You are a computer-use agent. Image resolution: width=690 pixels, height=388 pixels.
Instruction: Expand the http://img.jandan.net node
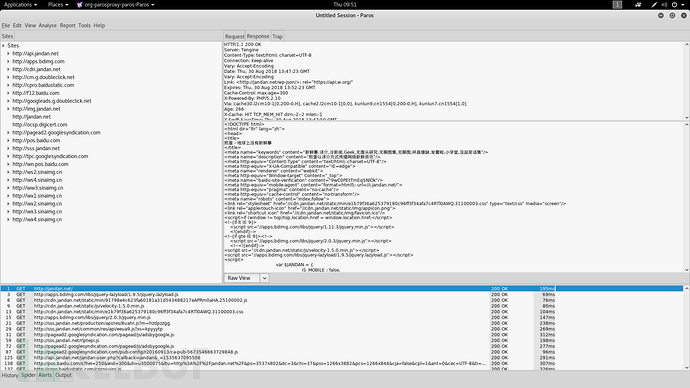[x=8, y=109]
